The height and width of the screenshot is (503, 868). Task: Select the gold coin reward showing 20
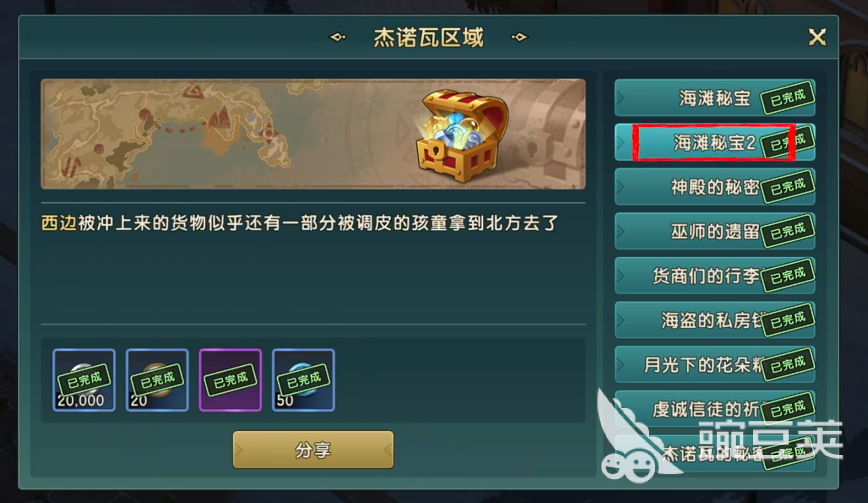coord(157,380)
